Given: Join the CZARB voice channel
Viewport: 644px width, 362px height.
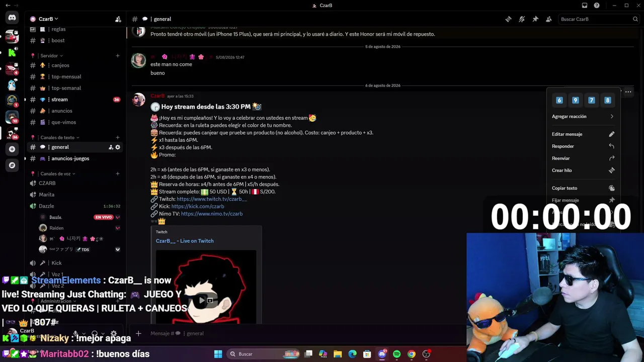Looking at the screenshot, I should (75, 184).
